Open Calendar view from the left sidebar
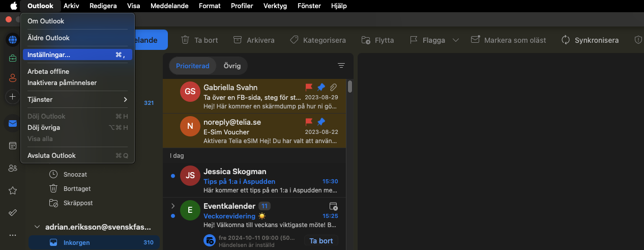 13,146
